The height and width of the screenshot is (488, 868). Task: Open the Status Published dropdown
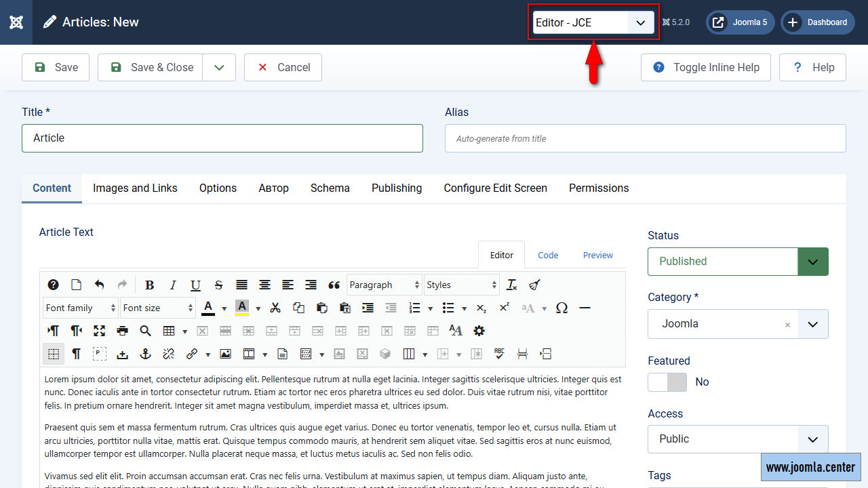coord(738,262)
